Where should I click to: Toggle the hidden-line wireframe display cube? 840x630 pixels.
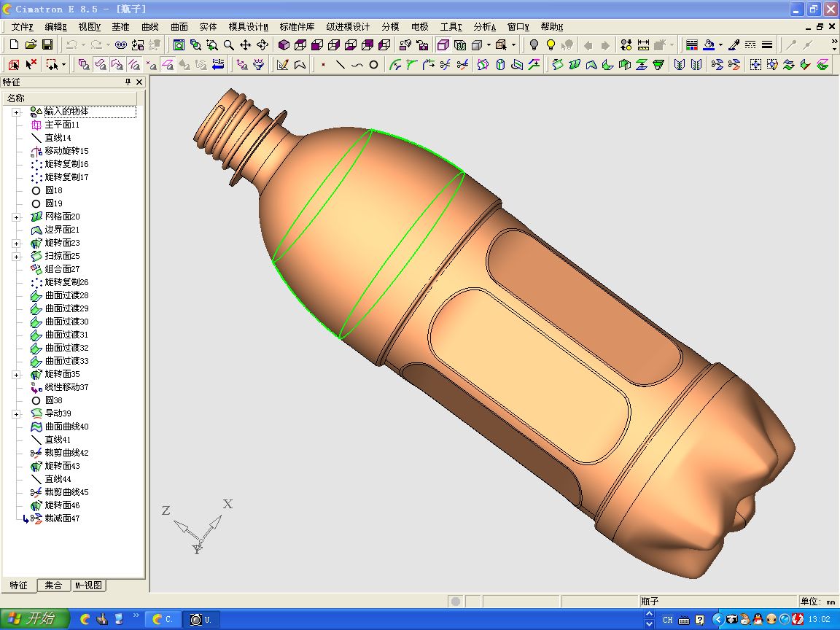click(x=443, y=45)
